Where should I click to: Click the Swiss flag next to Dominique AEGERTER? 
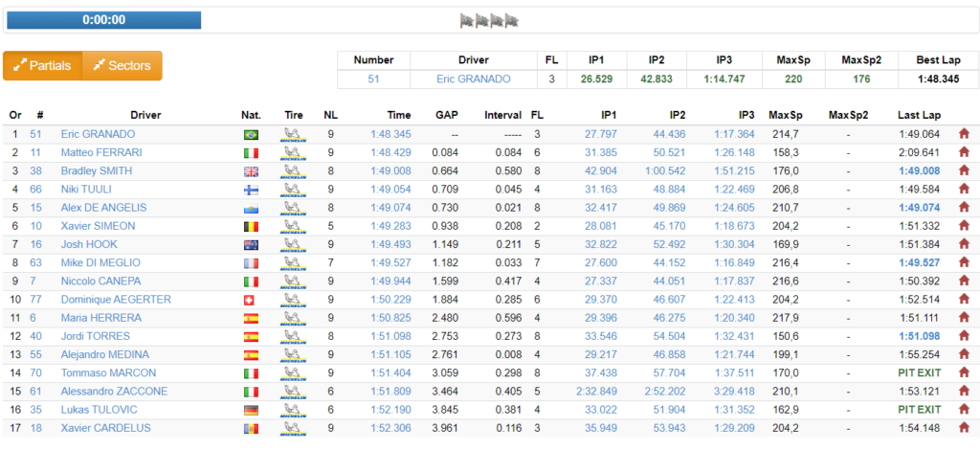[249, 300]
